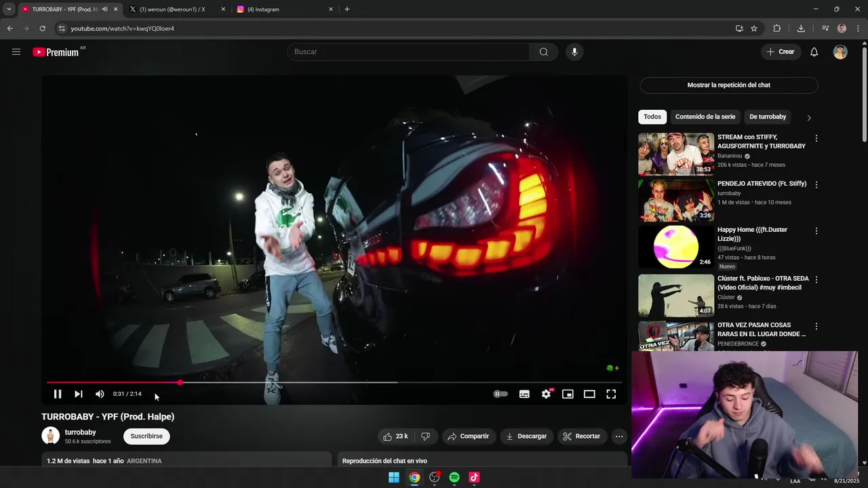This screenshot has height=488, width=868.
Task: Open PENDEJO ATREVIDO video thumbnail
Action: [676, 201]
